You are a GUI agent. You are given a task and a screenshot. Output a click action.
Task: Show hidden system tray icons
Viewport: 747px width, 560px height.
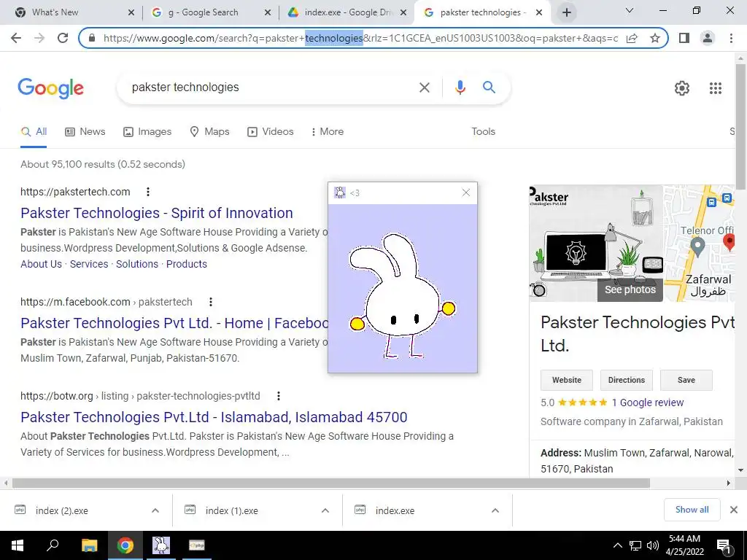pos(617,545)
